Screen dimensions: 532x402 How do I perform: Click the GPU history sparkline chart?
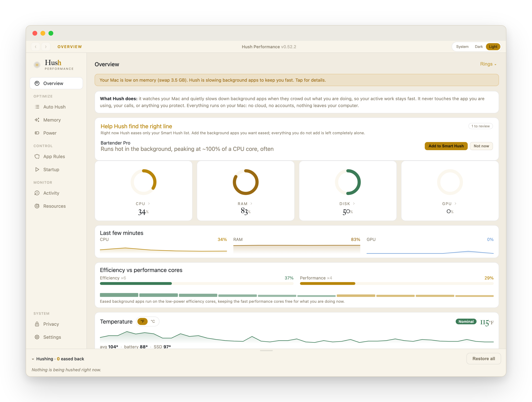coord(430,249)
